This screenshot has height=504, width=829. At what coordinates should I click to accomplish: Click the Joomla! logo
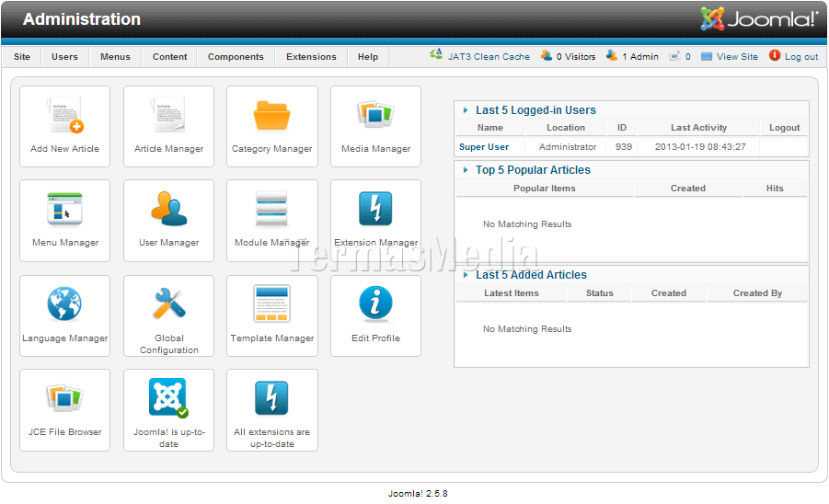(759, 19)
